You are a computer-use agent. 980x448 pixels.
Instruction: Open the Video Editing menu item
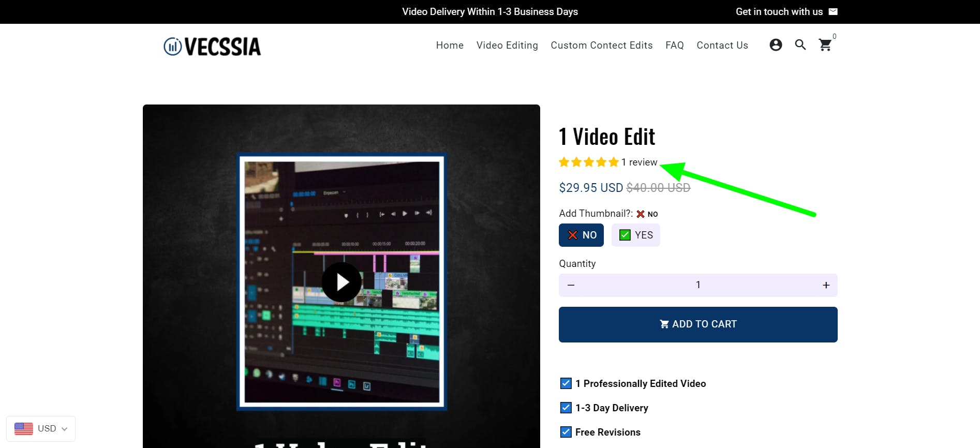507,45
